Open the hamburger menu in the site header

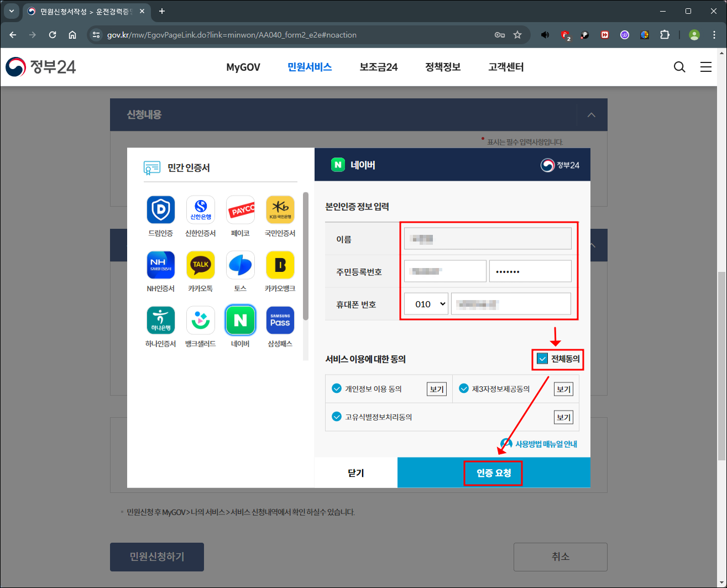pos(706,67)
